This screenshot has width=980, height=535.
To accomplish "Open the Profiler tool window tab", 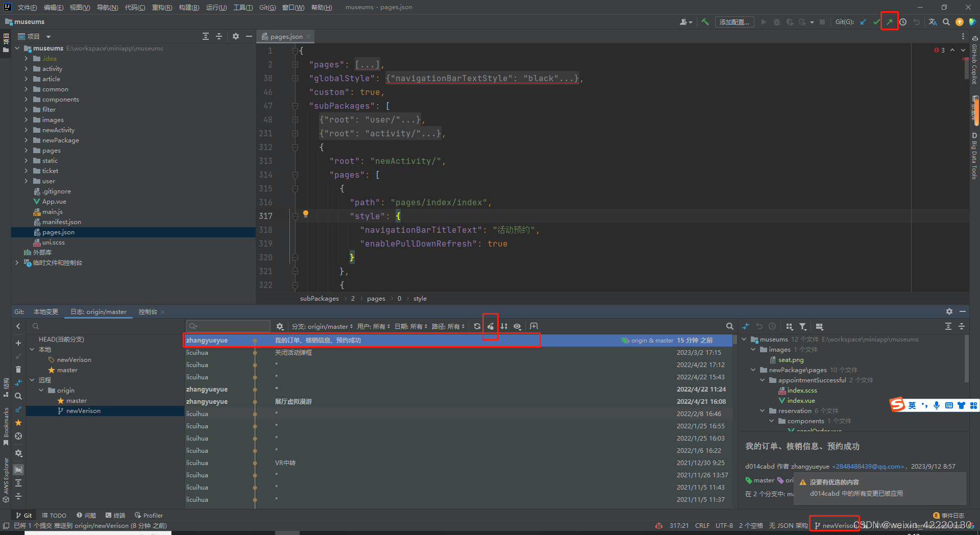I will [x=149, y=515].
